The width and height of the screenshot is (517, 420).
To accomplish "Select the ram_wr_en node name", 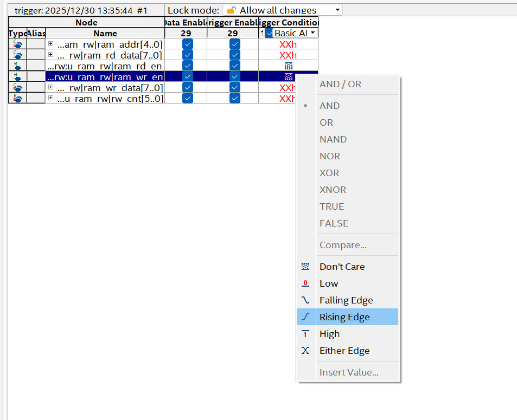I will (105, 77).
